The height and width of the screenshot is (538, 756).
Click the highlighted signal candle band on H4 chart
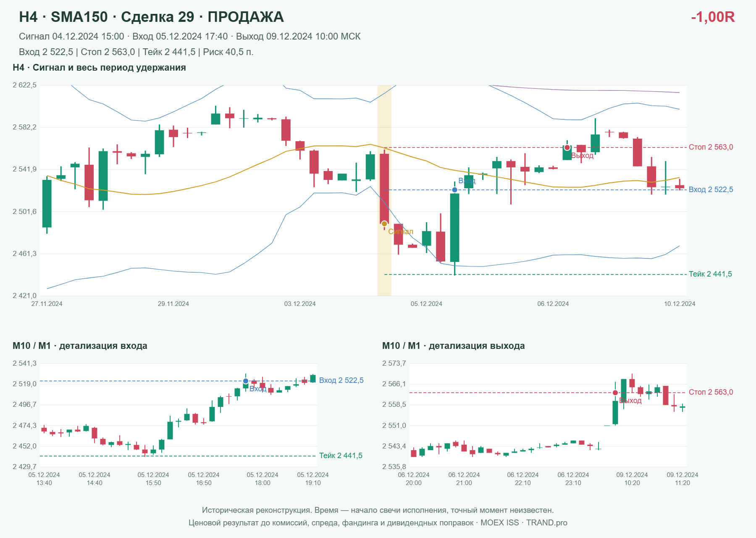click(384, 190)
